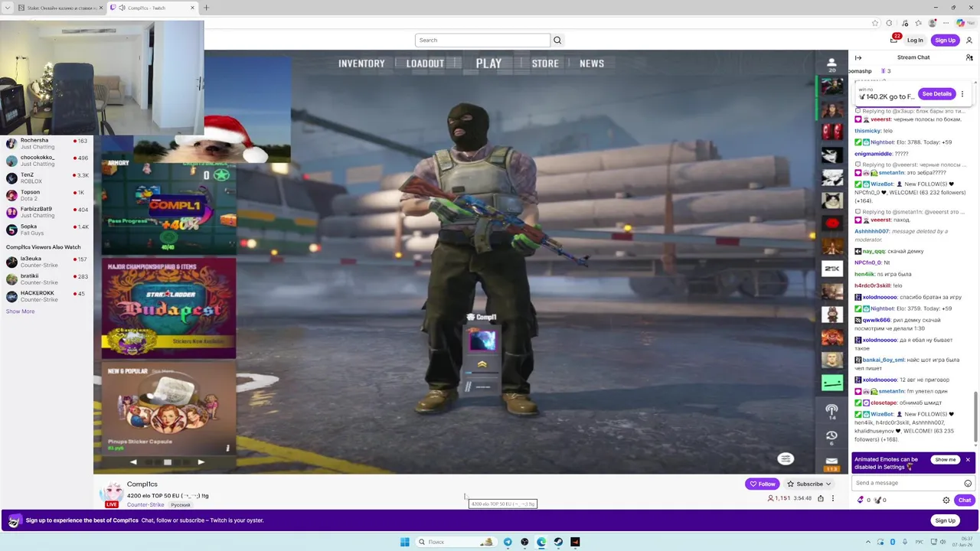
Task: Open the Counter-Strike category link
Action: click(x=145, y=505)
